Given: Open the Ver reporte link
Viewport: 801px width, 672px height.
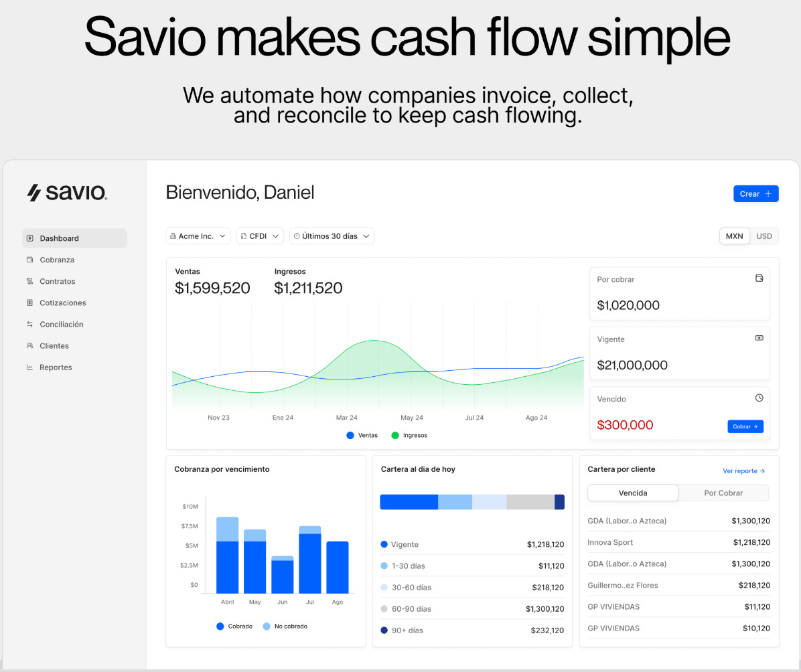Looking at the screenshot, I should click(x=744, y=471).
